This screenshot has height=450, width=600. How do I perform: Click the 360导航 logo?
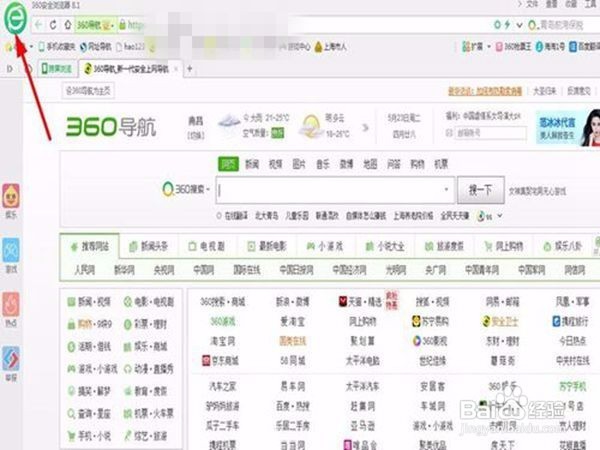111,127
